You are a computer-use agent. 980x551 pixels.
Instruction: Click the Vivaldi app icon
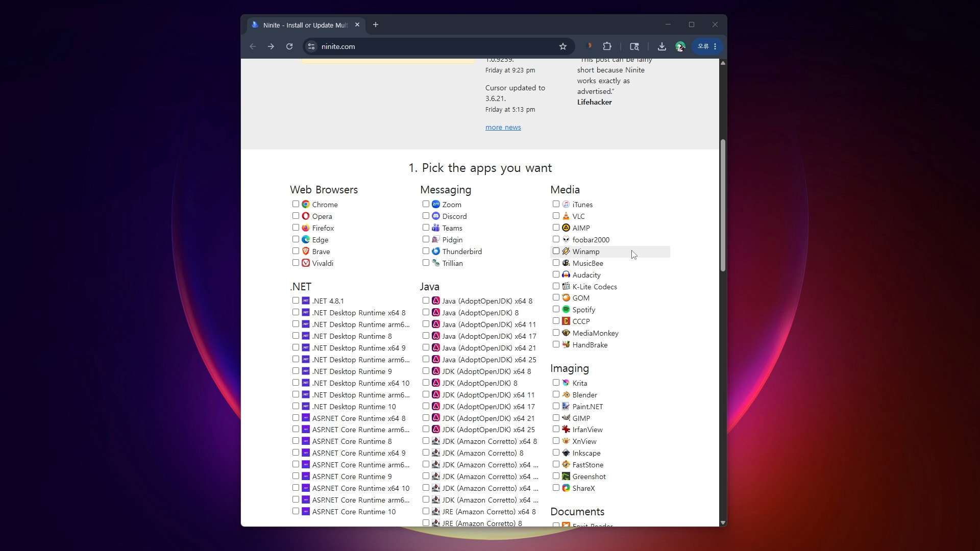pyautogui.click(x=306, y=263)
